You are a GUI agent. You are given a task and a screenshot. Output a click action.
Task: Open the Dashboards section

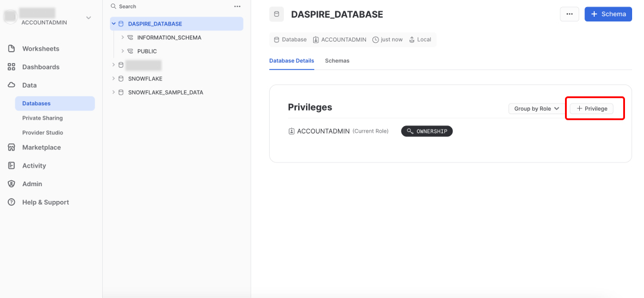tap(40, 67)
